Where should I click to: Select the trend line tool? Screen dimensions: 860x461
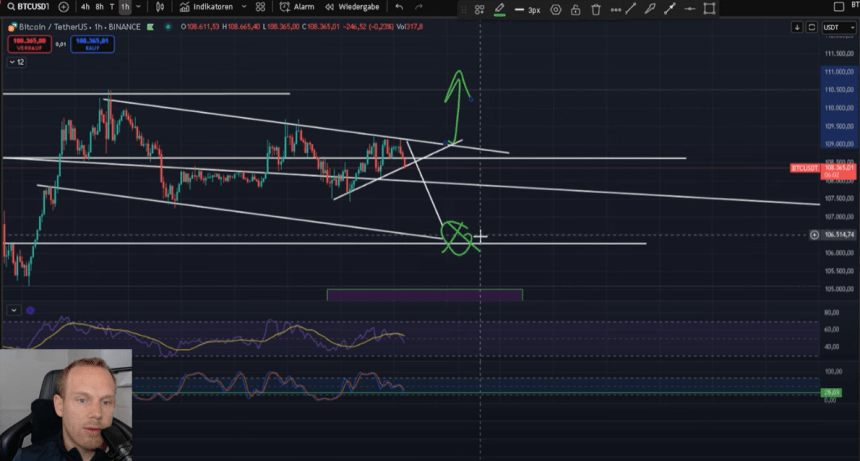631,9
